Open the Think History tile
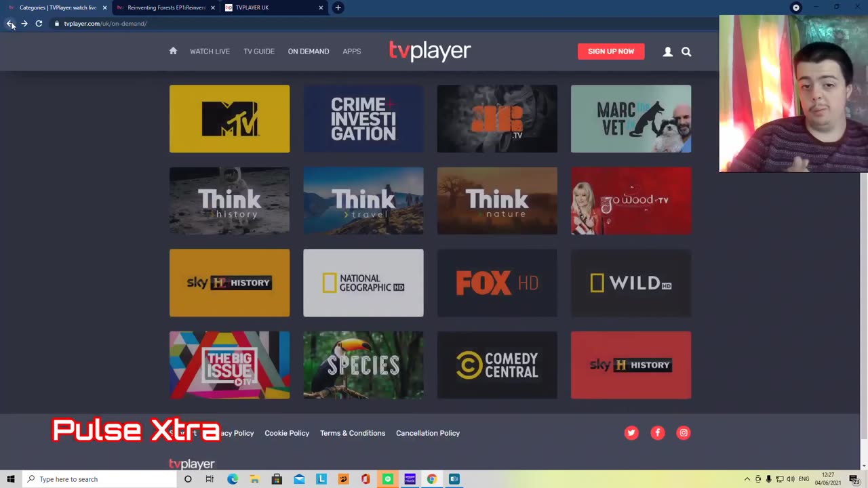The image size is (868, 488). [229, 201]
